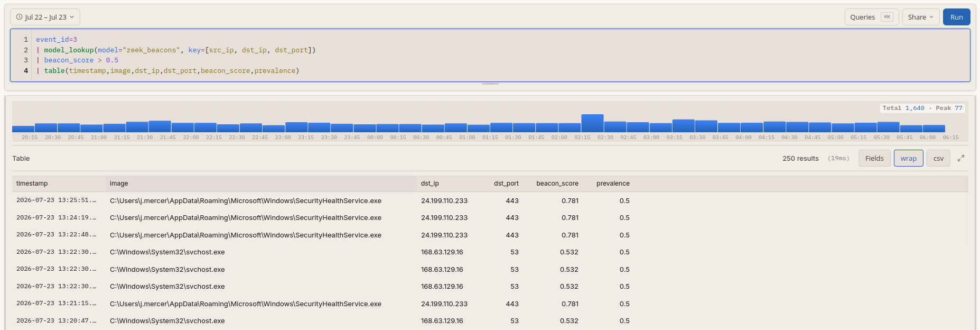Click the peak histogram bar near 02:15
This screenshot has height=330, width=980.
tap(592, 123)
